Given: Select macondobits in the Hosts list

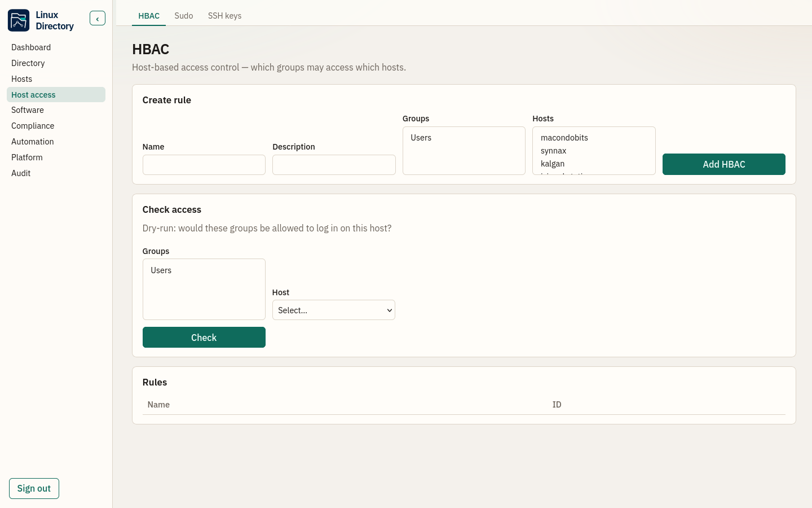Looking at the screenshot, I should coord(594,138).
